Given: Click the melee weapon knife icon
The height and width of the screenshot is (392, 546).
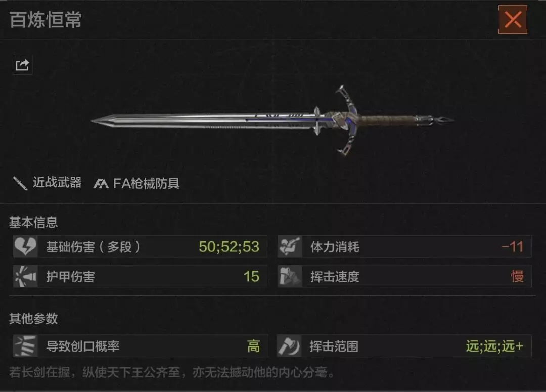Looking at the screenshot, I should click(20, 183).
